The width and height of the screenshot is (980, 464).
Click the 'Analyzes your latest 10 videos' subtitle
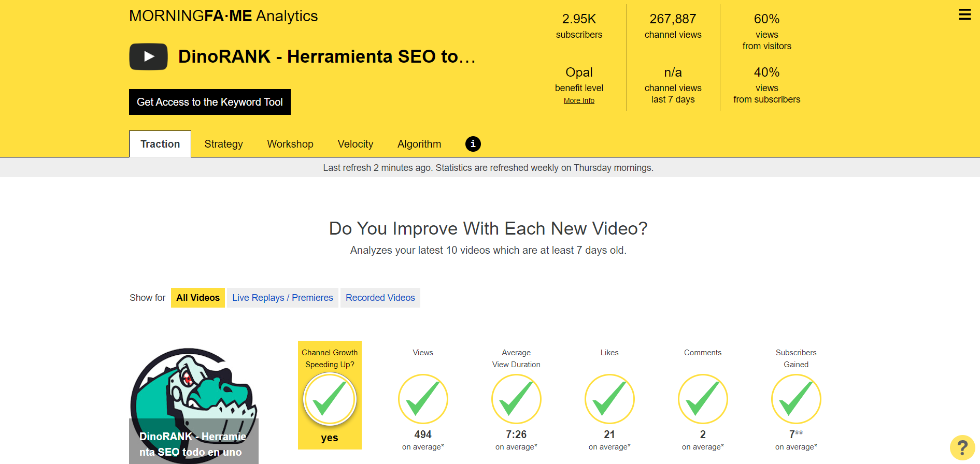coord(488,250)
